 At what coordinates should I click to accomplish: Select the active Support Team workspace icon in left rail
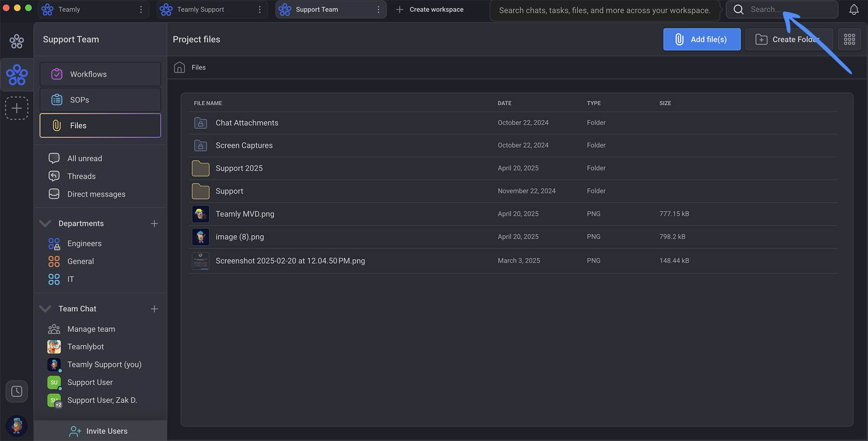[17, 75]
